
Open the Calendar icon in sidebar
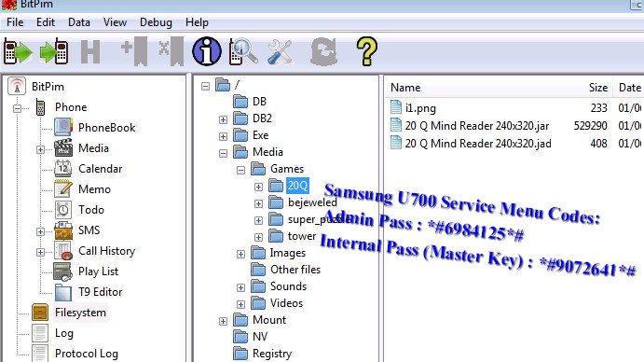pos(63,169)
